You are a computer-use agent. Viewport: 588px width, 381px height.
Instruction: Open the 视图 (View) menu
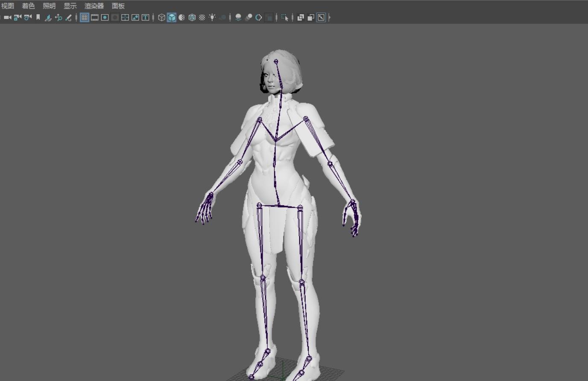[8, 6]
